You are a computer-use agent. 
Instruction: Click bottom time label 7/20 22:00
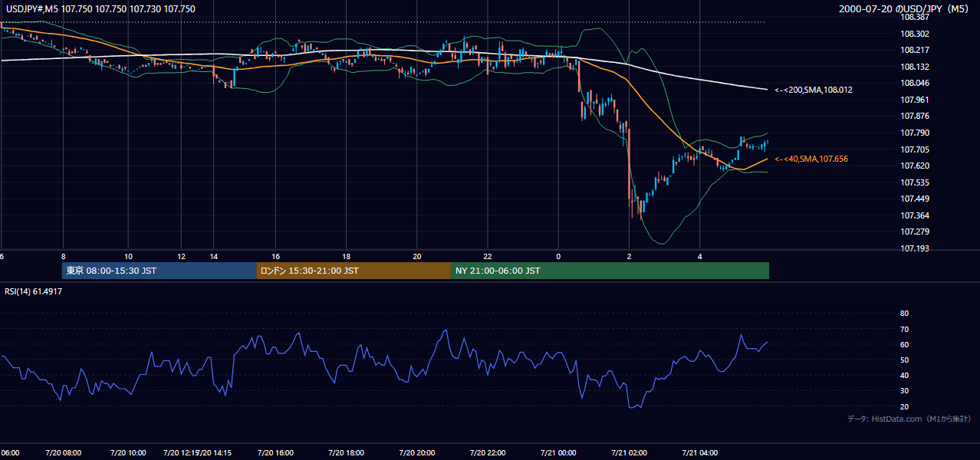488,453
